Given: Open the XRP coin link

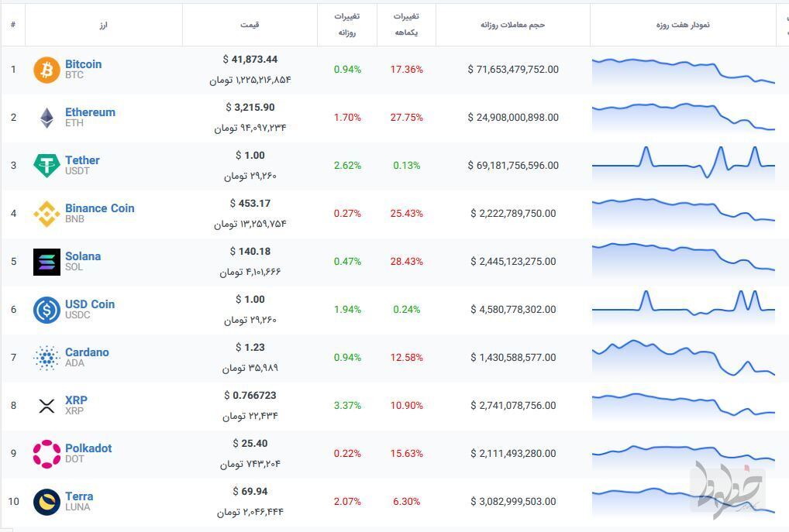Looking at the screenshot, I should (x=76, y=400).
